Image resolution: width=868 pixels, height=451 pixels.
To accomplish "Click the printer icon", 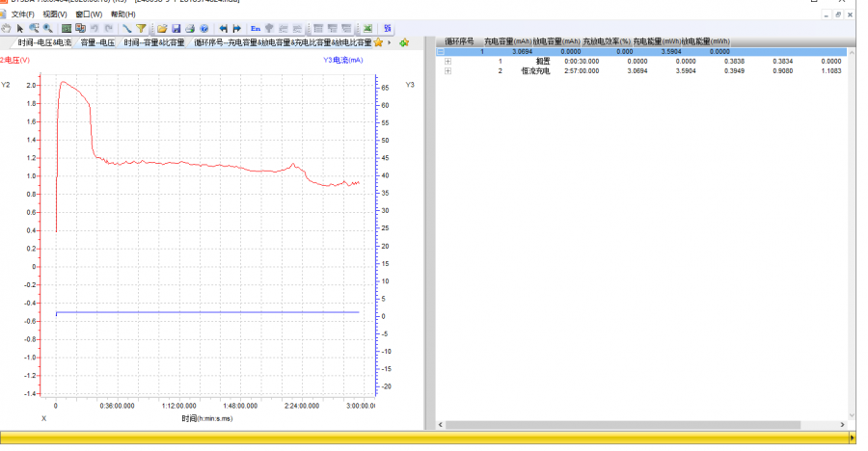I will (x=190, y=28).
